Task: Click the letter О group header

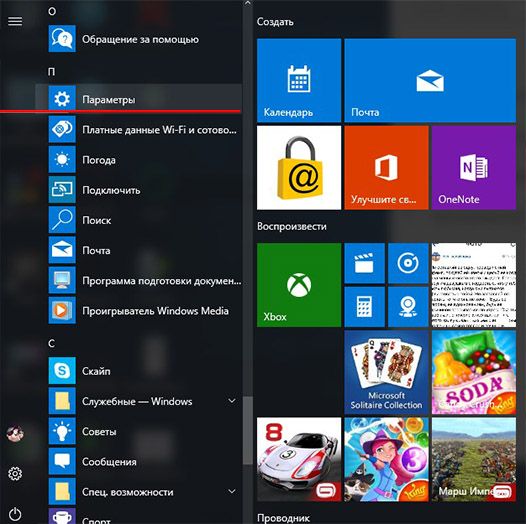Action: coord(52,11)
